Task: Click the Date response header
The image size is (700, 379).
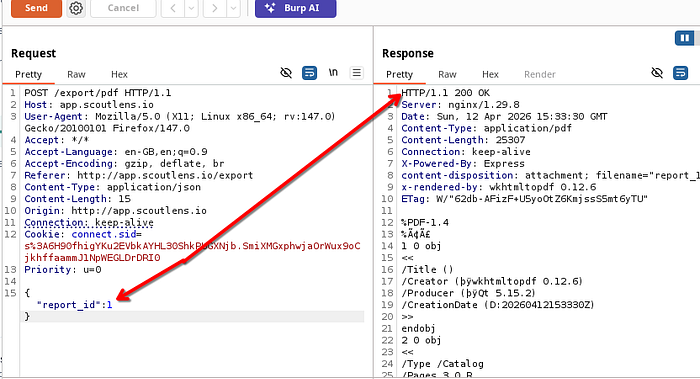Action: (x=504, y=117)
